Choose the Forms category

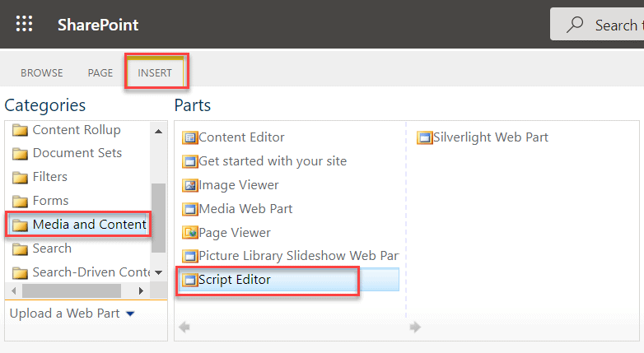50,201
